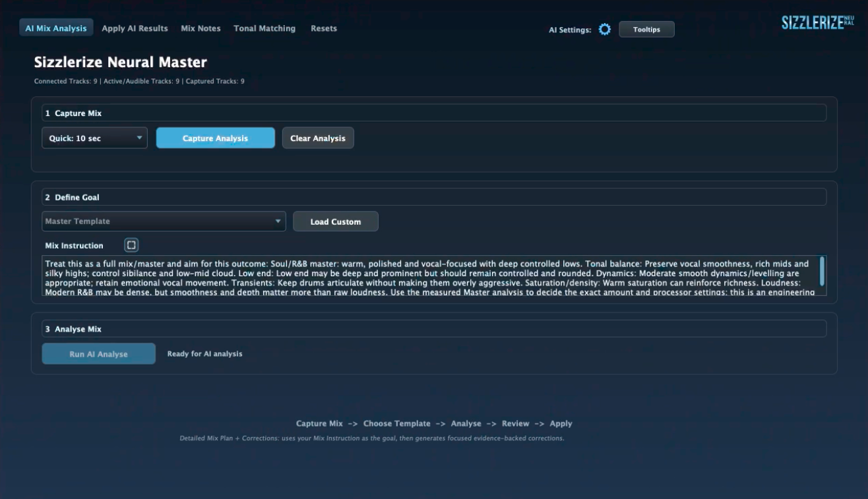Click the Mix Instruction text scrollbar
This screenshot has height=499, width=868.
822,271
